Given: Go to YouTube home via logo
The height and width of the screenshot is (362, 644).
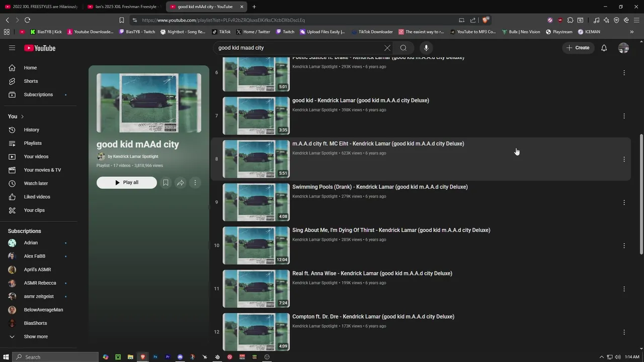Looking at the screenshot, I should point(40,48).
